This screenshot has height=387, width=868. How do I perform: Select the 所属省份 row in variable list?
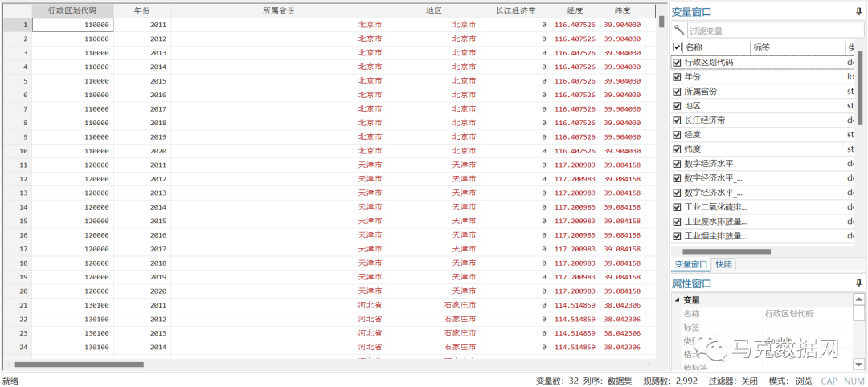pos(764,92)
